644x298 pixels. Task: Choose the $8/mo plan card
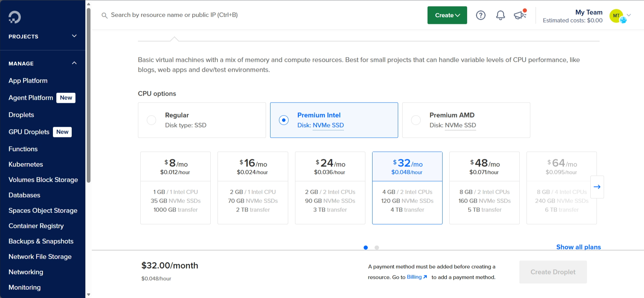click(176, 188)
